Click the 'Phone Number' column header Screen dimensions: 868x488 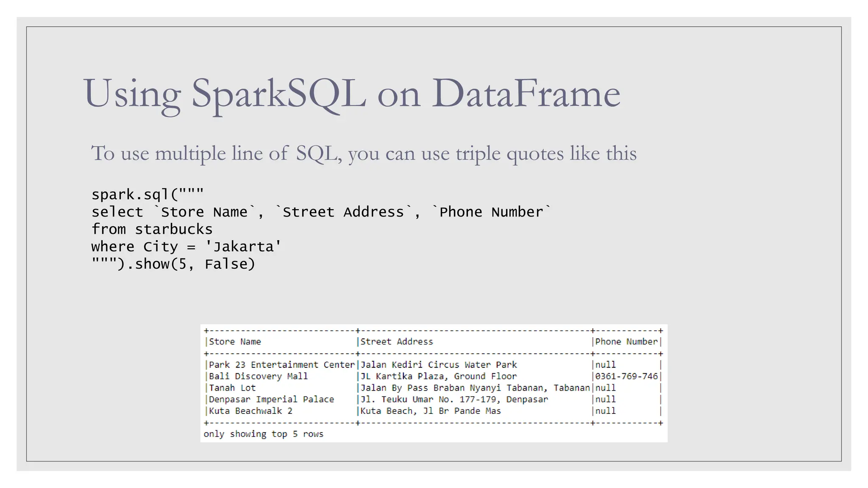coord(626,342)
